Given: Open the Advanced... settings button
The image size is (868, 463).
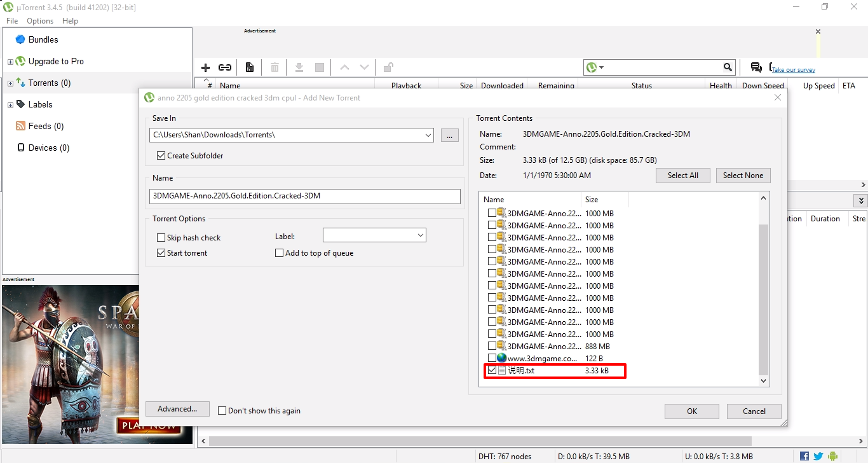Looking at the screenshot, I should point(177,409).
